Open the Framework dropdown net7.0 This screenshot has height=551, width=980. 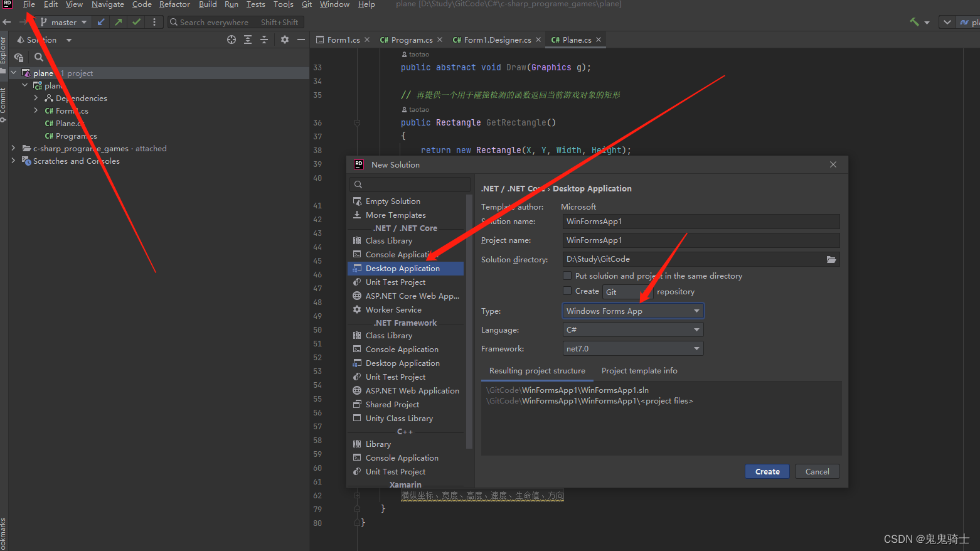pos(633,348)
